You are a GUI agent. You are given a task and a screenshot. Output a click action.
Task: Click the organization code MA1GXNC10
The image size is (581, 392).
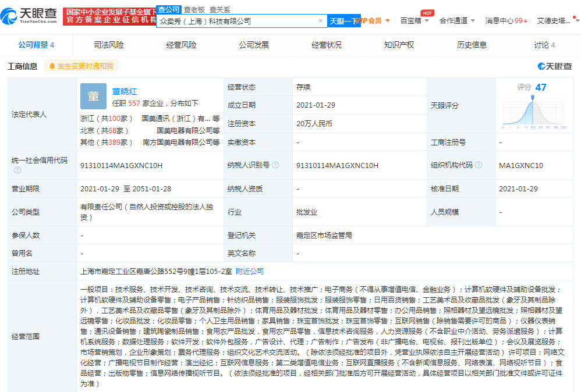click(x=521, y=165)
